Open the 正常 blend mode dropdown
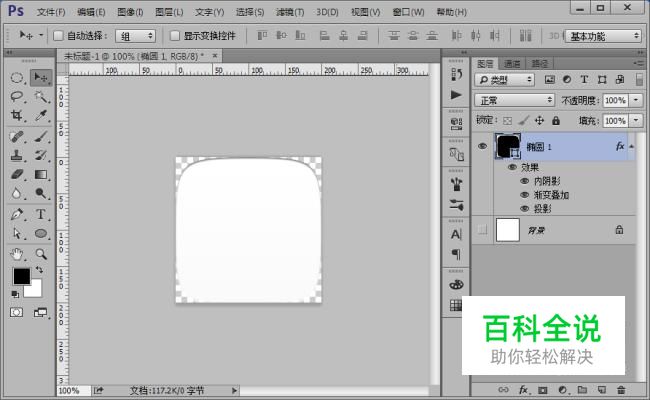650x400 pixels. click(514, 100)
